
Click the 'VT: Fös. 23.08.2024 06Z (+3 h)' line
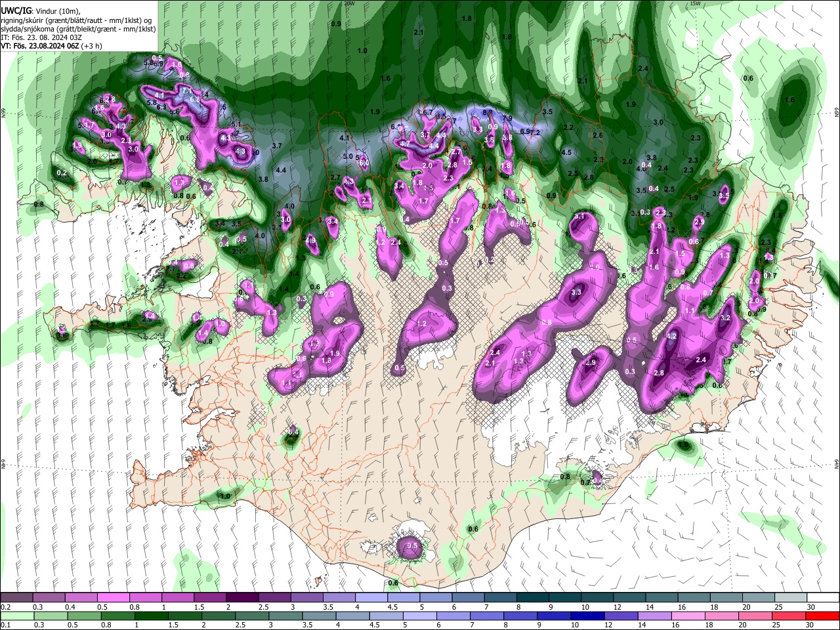51,46
